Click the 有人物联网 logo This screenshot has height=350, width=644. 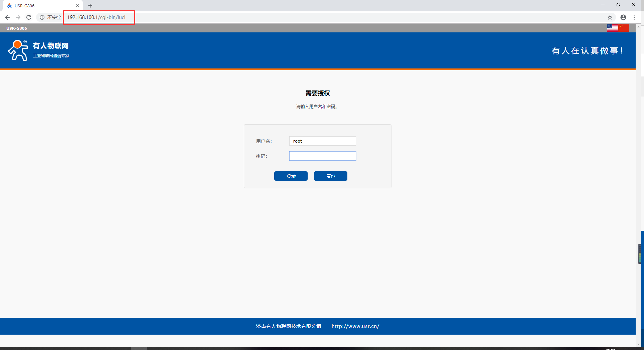click(x=38, y=50)
